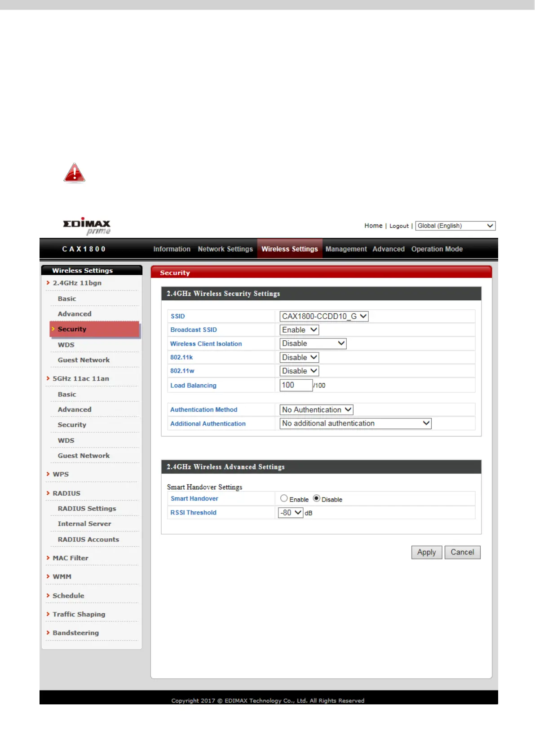Open Advanced under 5GHz 11ac 11an

point(75,409)
